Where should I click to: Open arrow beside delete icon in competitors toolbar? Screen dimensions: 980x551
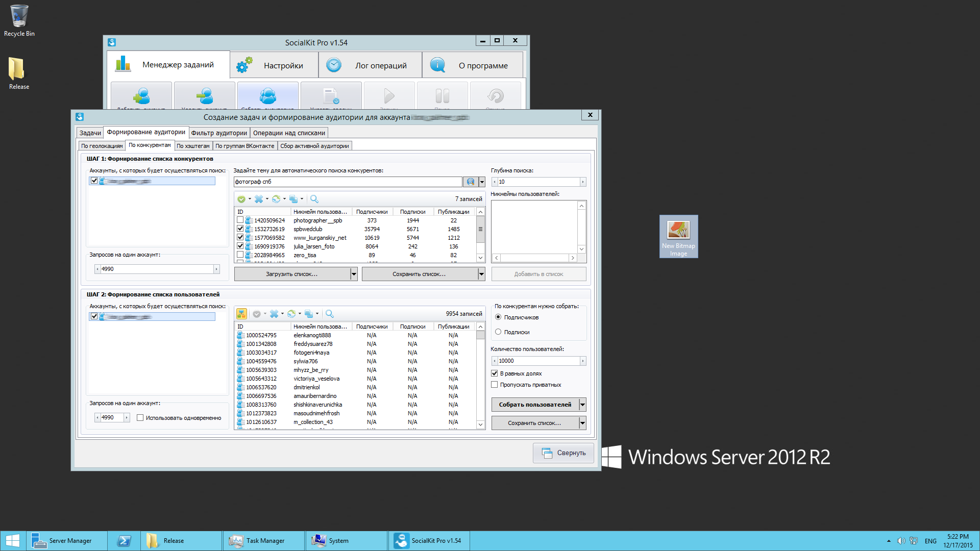pos(267,199)
